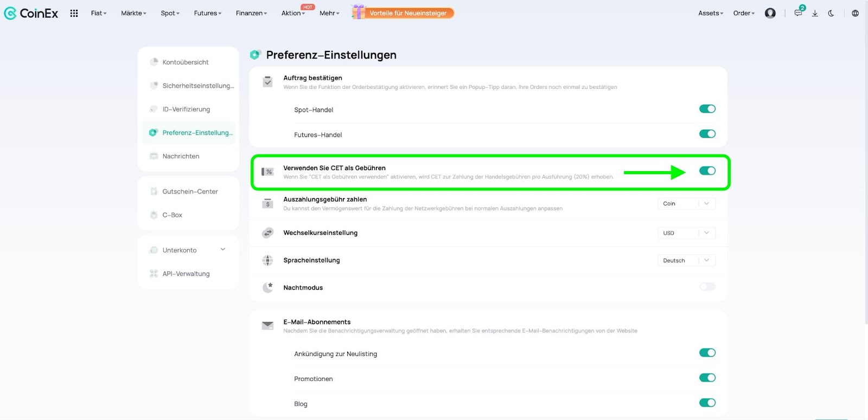Toggle the Blog email subscription switch

tap(707, 403)
